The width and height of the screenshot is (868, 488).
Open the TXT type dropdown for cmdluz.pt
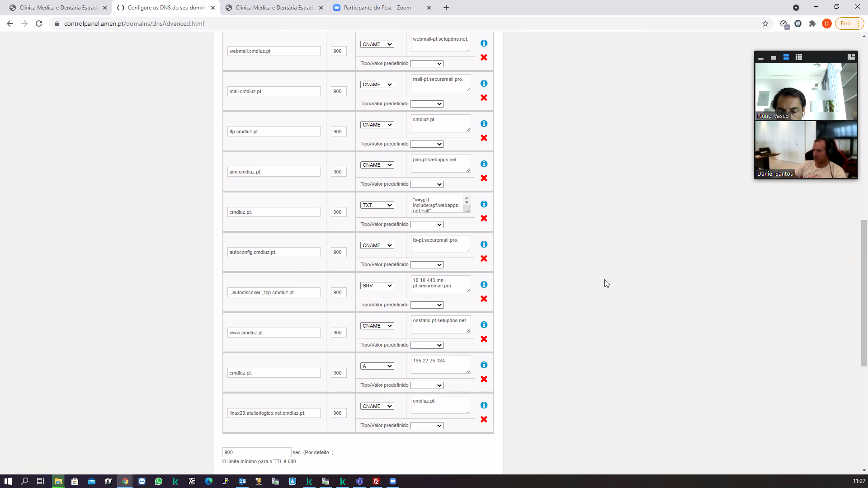(x=377, y=205)
